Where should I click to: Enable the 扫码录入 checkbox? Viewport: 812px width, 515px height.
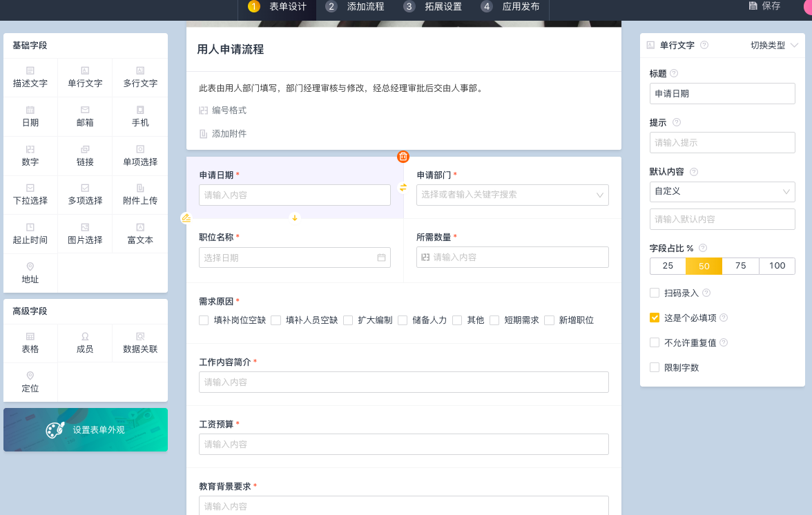pyautogui.click(x=655, y=293)
